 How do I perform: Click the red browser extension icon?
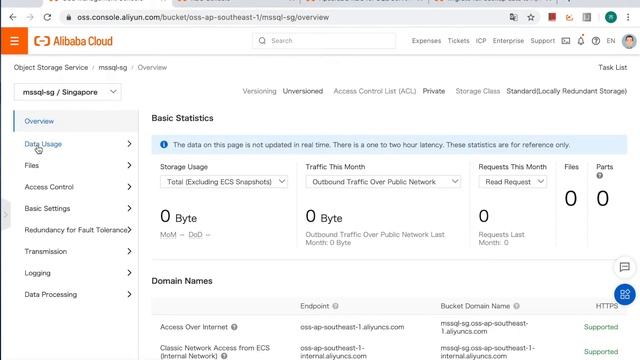click(x=552, y=17)
